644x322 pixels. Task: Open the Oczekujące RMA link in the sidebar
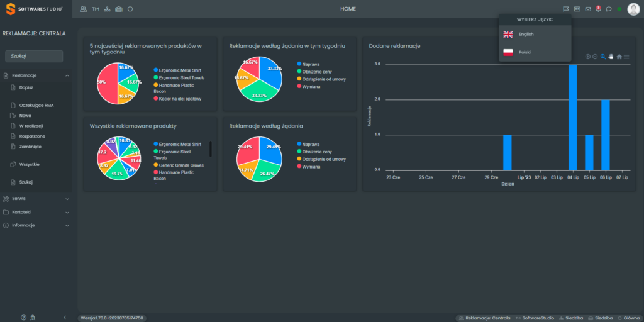point(36,105)
